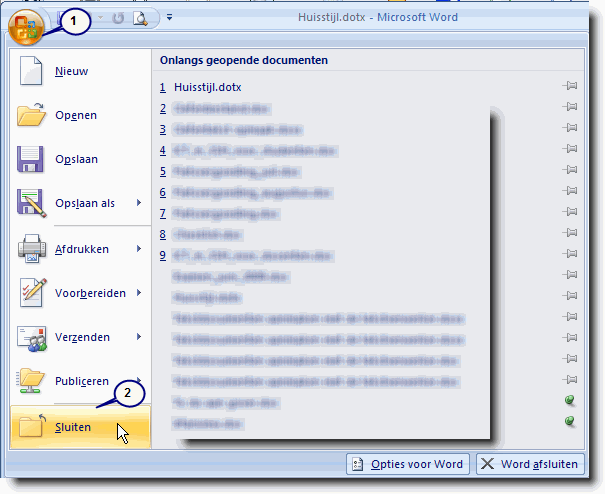Toggle the pin for recent document 2
This screenshot has width=605, height=494.
tap(570, 106)
